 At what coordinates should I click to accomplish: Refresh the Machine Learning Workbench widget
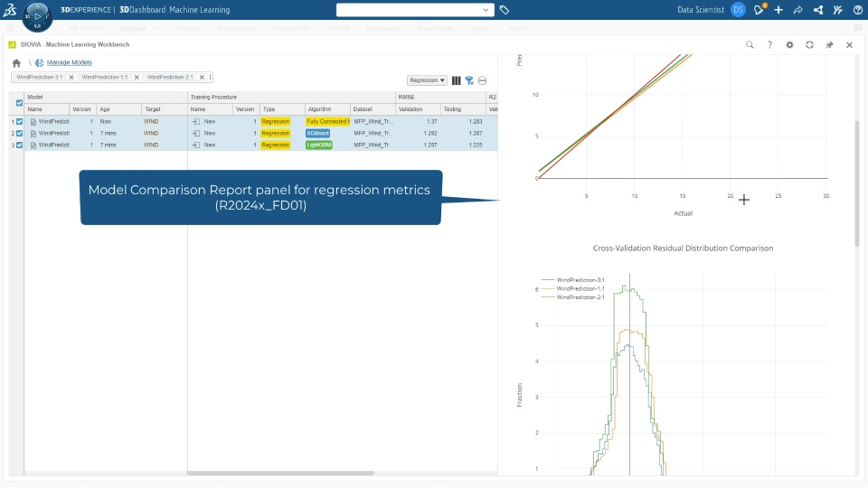[809, 45]
